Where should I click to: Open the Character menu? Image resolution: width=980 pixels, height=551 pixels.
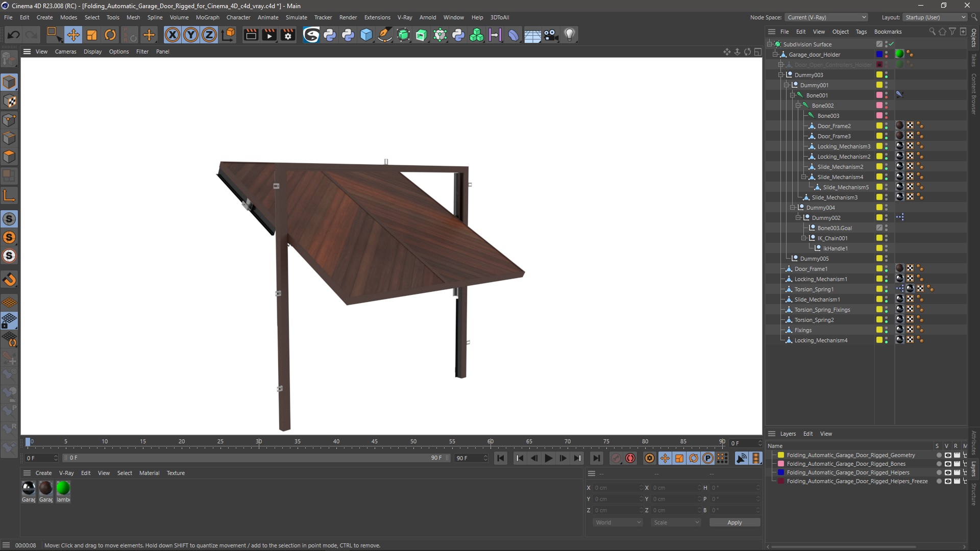click(238, 17)
